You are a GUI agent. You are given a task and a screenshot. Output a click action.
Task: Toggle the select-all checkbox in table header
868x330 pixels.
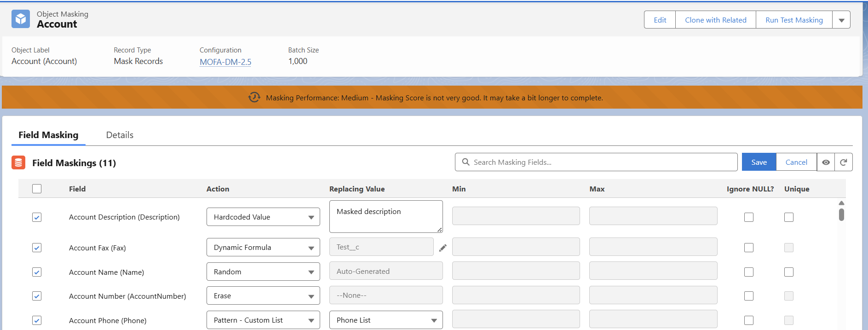(x=37, y=189)
